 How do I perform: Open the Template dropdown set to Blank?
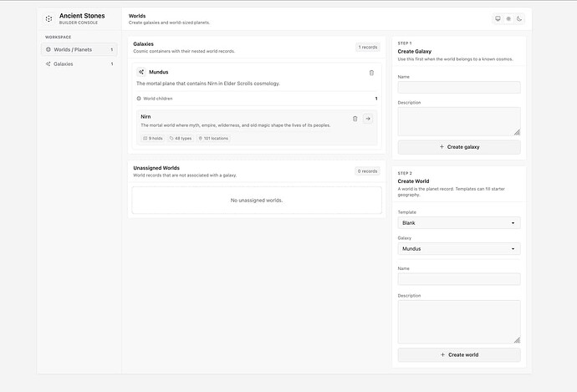click(x=459, y=223)
